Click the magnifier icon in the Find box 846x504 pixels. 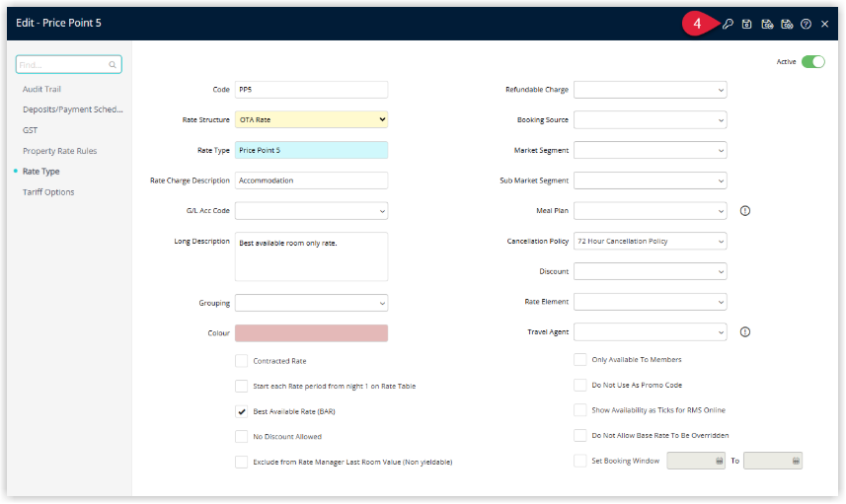pyautogui.click(x=113, y=65)
